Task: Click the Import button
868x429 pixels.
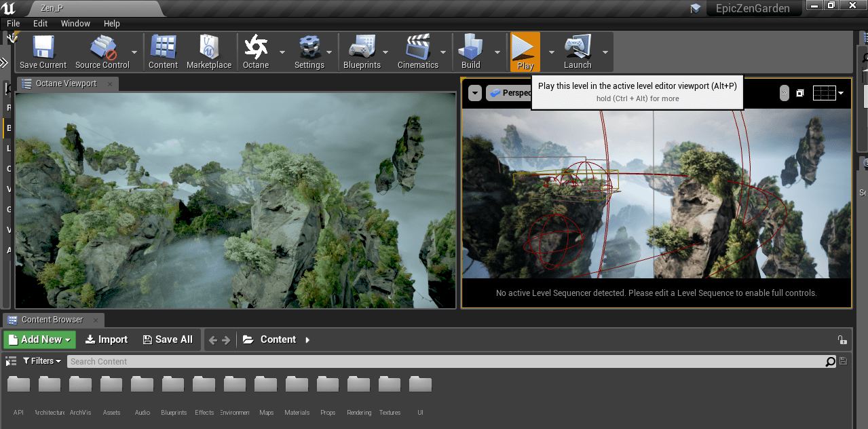Action: [106, 339]
